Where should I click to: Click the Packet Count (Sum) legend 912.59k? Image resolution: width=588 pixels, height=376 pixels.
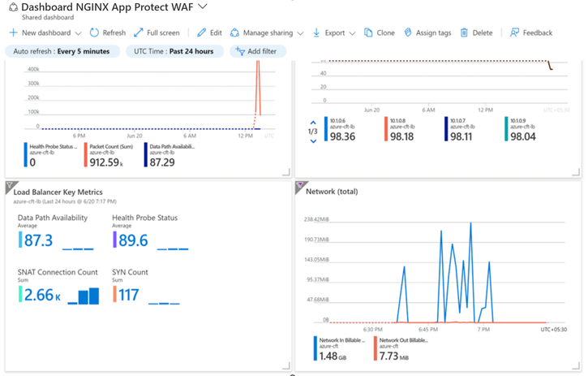coord(106,162)
